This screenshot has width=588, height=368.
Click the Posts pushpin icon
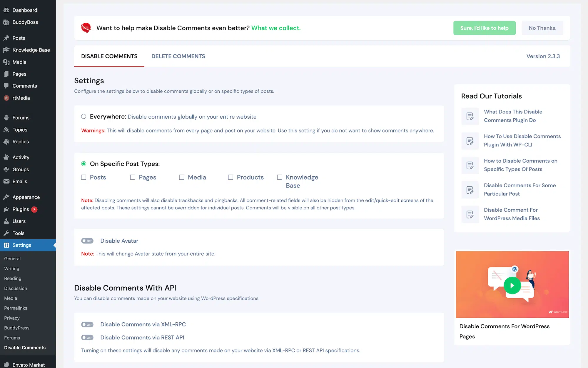click(x=6, y=38)
